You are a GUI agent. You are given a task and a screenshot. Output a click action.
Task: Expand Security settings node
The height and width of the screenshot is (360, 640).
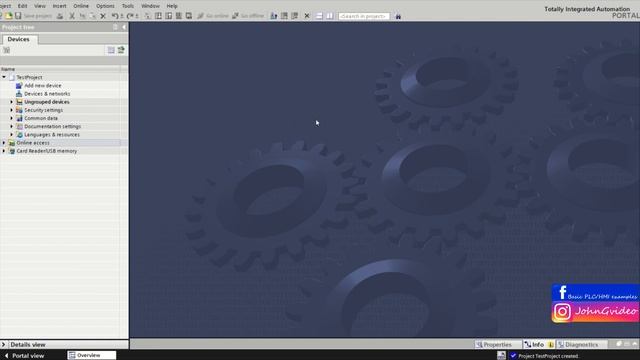pyautogui.click(x=11, y=110)
